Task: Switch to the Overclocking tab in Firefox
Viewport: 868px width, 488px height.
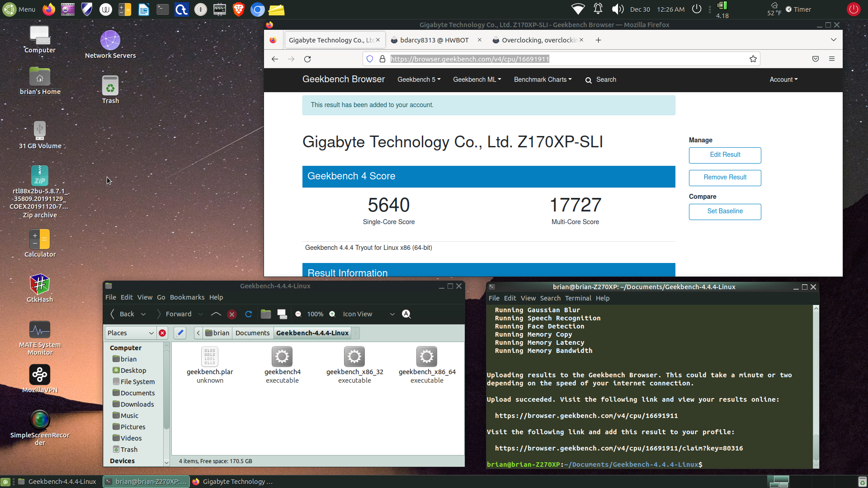Action: 538,40
